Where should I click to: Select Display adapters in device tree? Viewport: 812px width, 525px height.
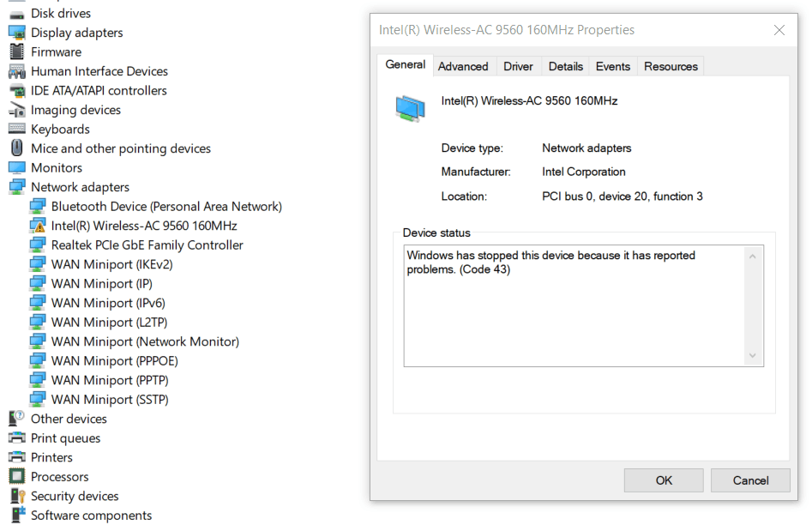pyautogui.click(x=76, y=33)
